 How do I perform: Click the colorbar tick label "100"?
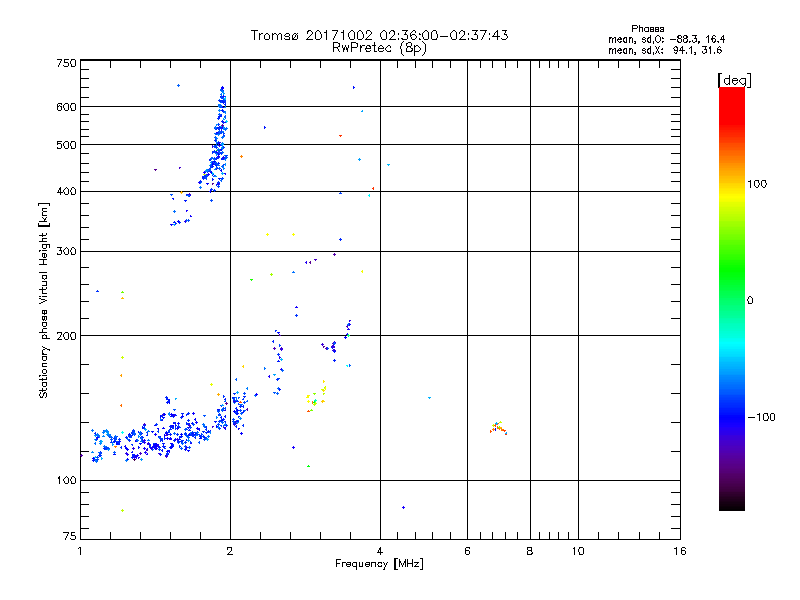click(757, 184)
